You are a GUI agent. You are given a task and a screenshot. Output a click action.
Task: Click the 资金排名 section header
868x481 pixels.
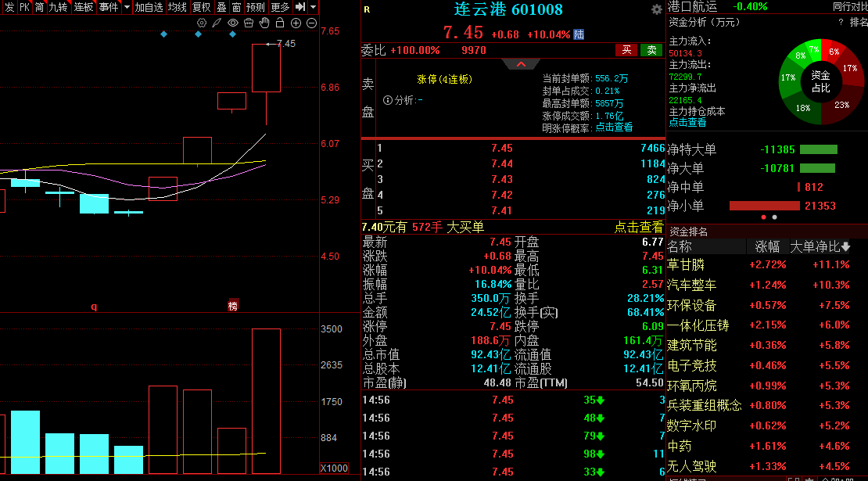688,232
